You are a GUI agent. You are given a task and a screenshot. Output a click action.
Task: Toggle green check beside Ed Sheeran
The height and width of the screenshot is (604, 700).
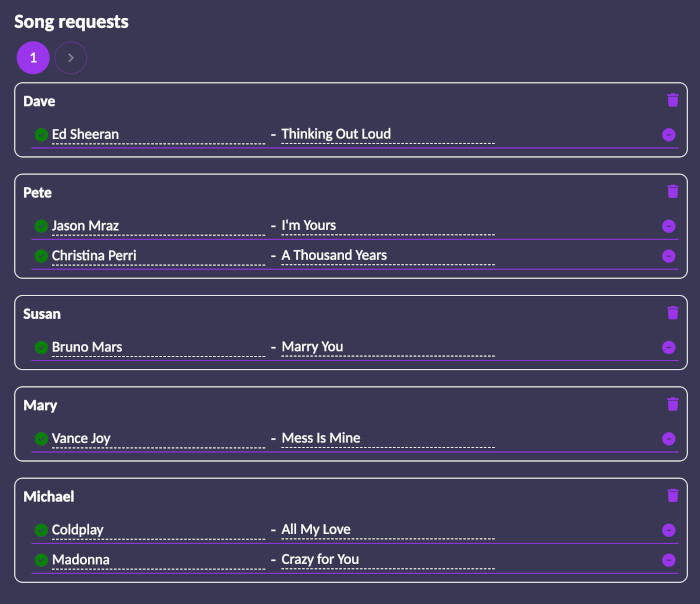tap(41, 134)
